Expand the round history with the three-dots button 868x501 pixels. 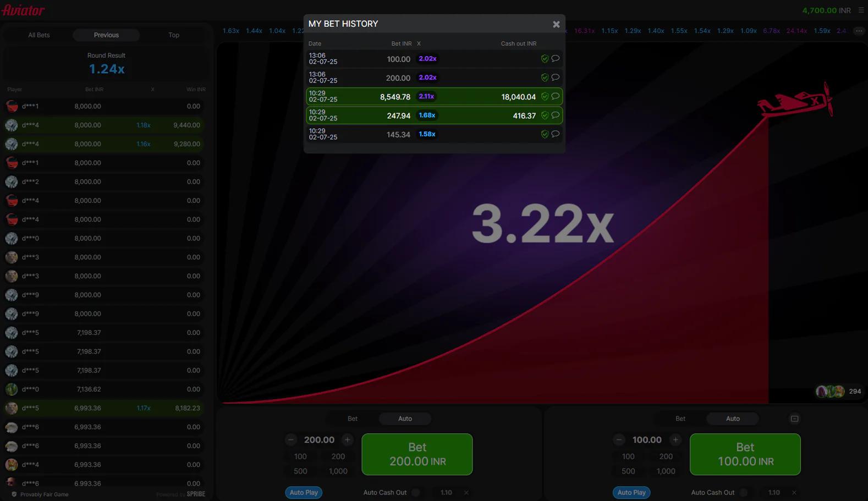click(x=859, y=31)
